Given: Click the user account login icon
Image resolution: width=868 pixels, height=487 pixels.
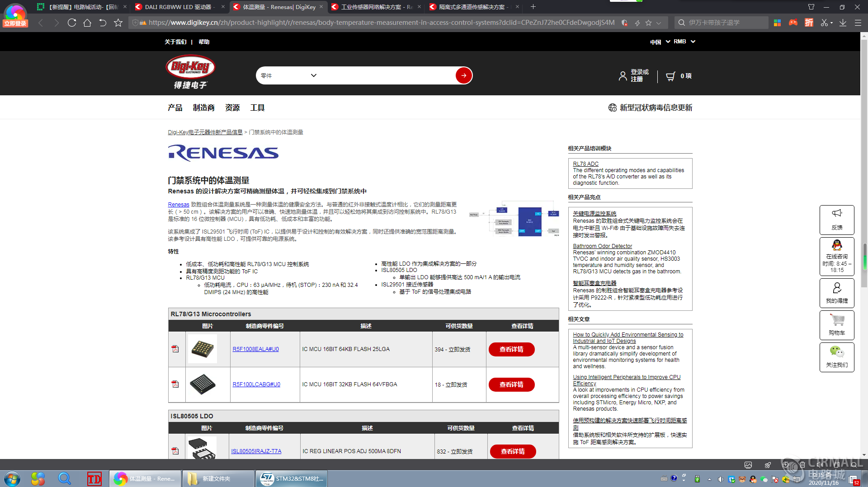Looking at the screenshot, I should 623,76.
